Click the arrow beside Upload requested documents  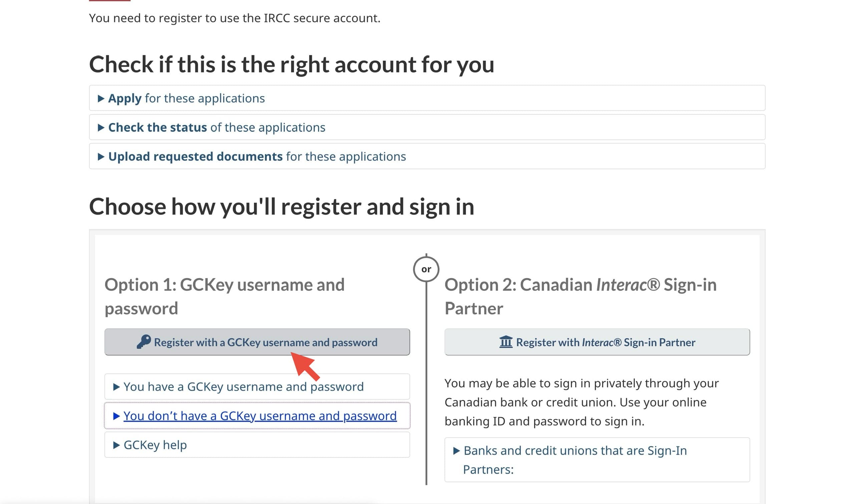[x=101, y=157]
